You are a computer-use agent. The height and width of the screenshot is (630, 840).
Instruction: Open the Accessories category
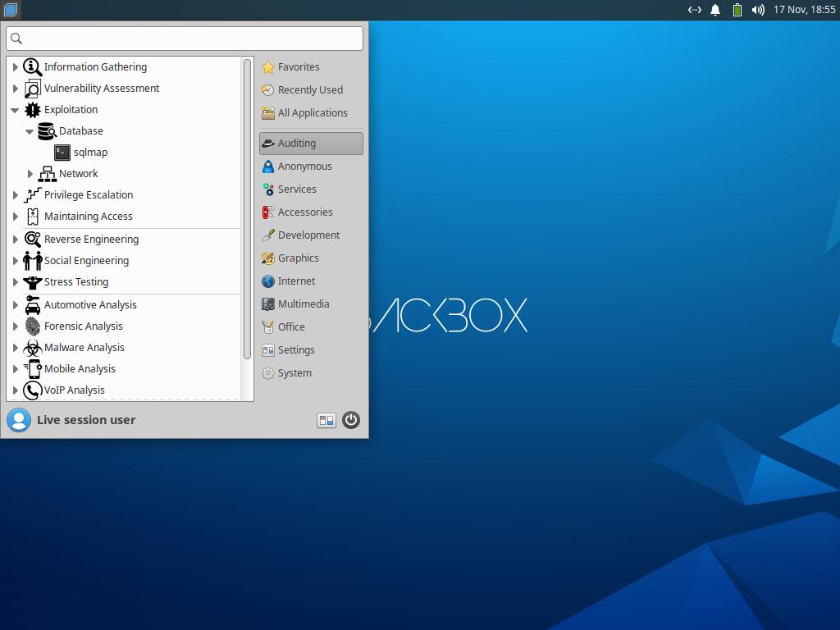click(311, 212)
